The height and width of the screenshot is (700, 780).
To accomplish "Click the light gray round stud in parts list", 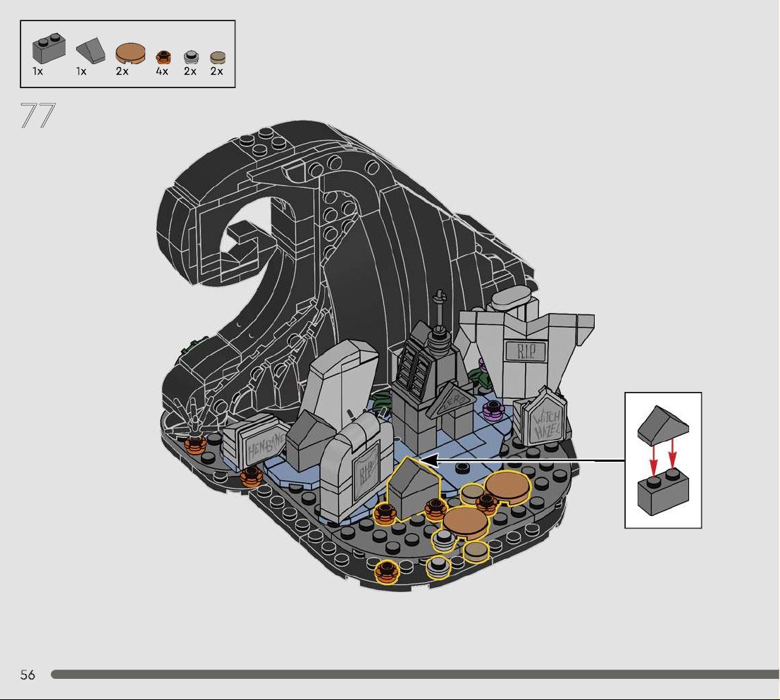I will (x=191, y=57).
